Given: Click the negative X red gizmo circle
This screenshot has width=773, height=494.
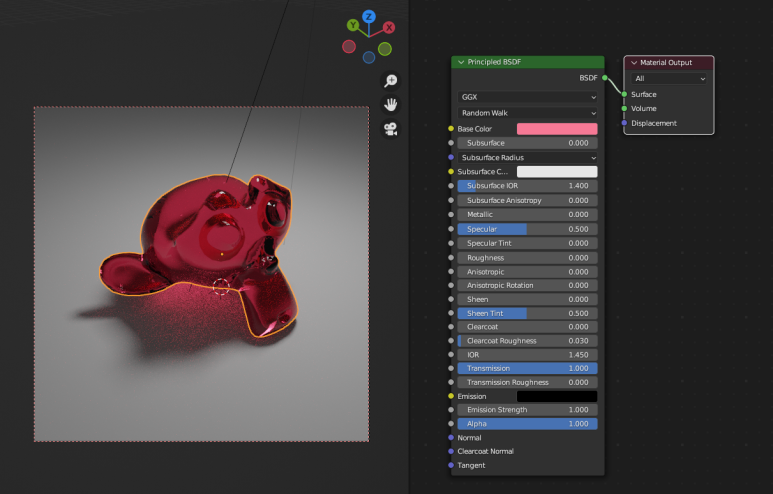Looking at the screenshot, I should click(349, 47).
